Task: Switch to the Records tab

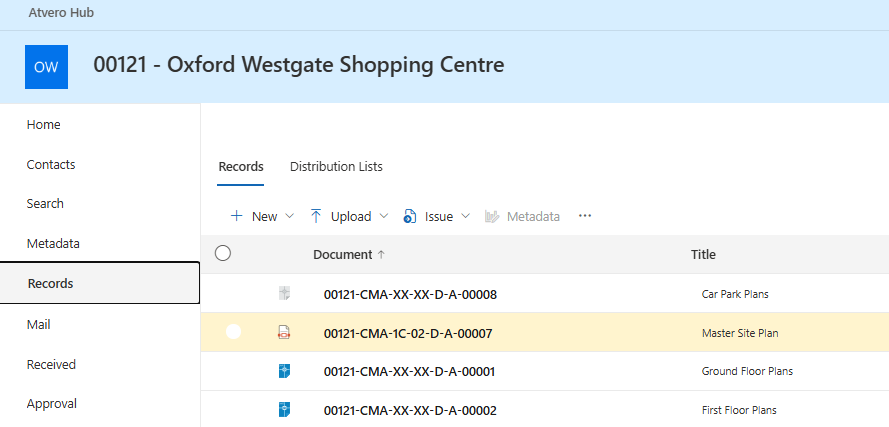Action: pos(241,167)
